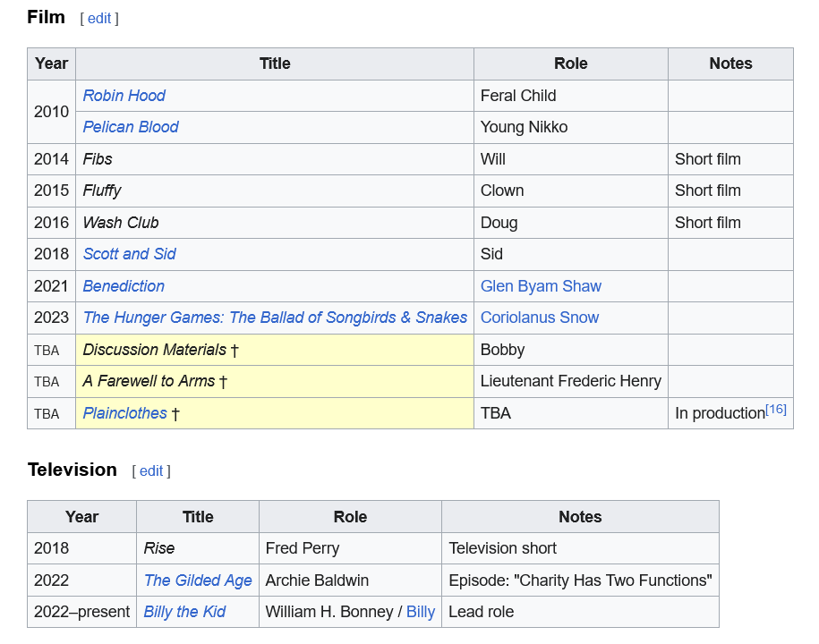This screenshot has height=644, width=819.
Task: Click the edit link beside Television heading
Action: click(x=150, y=471)
